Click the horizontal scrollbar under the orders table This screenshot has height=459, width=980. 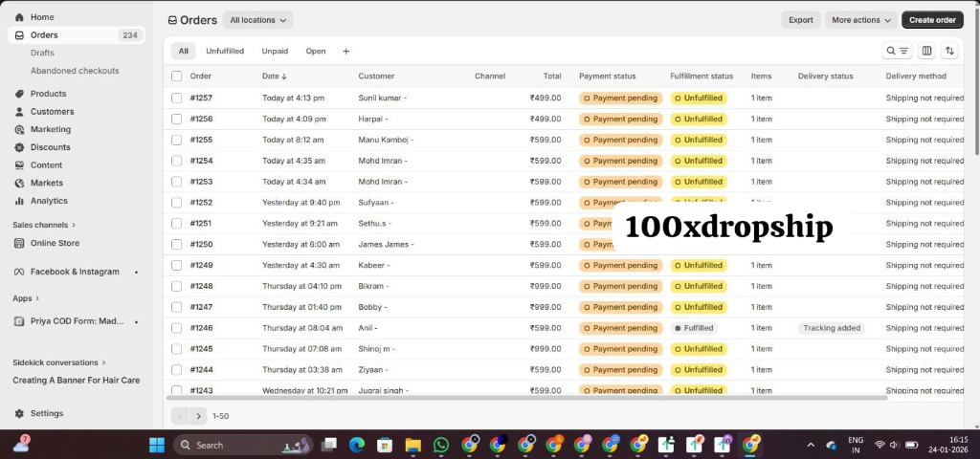pyautogui.click(x=526, y=397)
